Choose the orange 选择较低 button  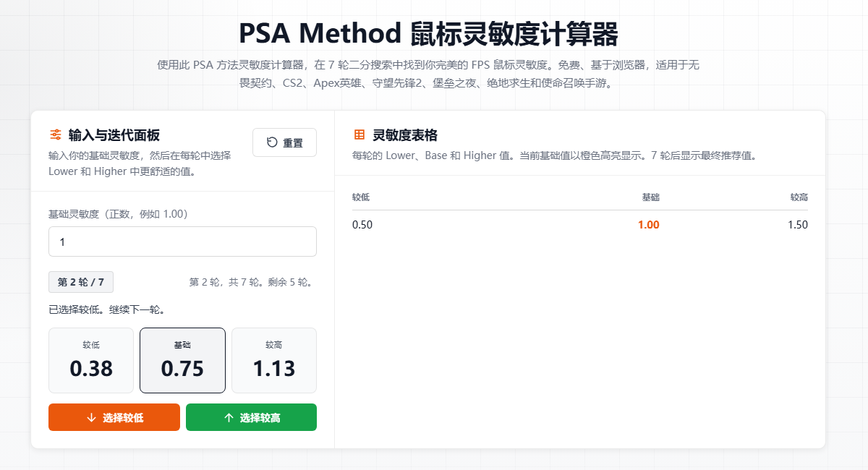click(x=114, y=417)
